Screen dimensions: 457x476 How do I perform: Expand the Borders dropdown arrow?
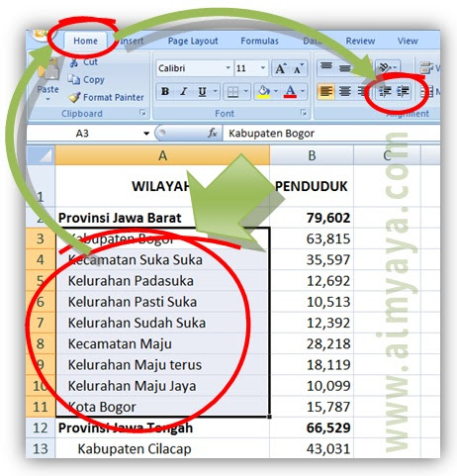click(x=245, y=92)
